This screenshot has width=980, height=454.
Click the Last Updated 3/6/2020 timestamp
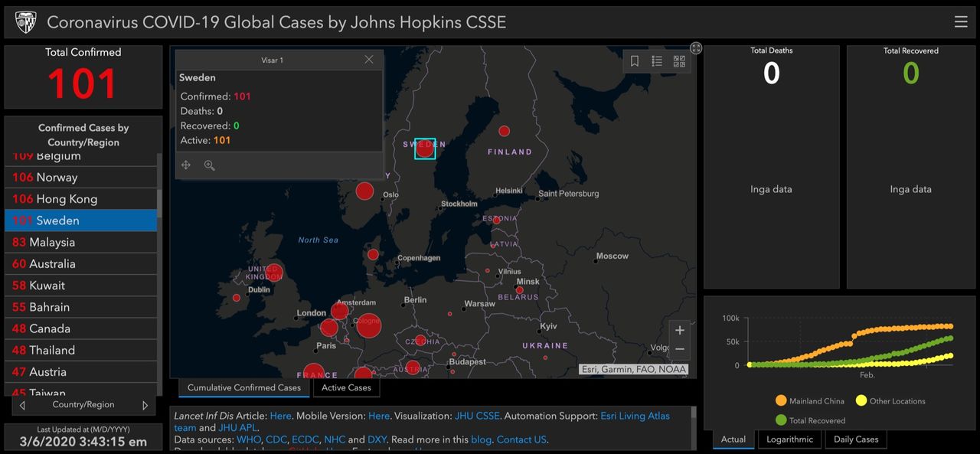click(83, 442)
